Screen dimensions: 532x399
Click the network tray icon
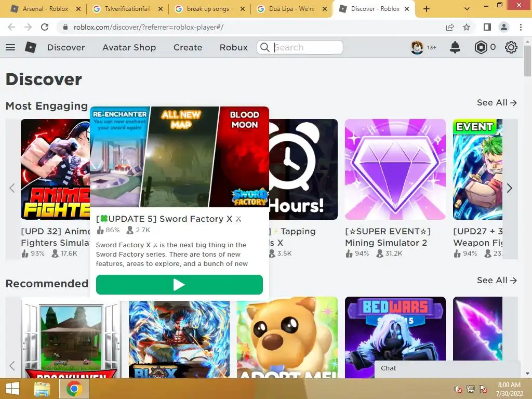[x=471, y=389]
